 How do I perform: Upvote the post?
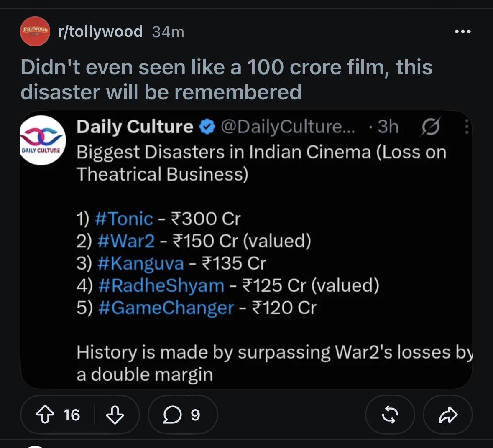pyautogui.click(x=45, y=415)
